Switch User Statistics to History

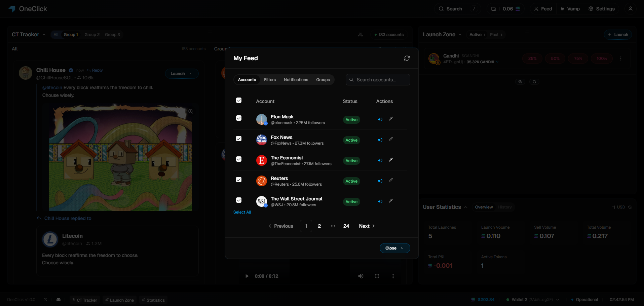[x=505, y=207]
